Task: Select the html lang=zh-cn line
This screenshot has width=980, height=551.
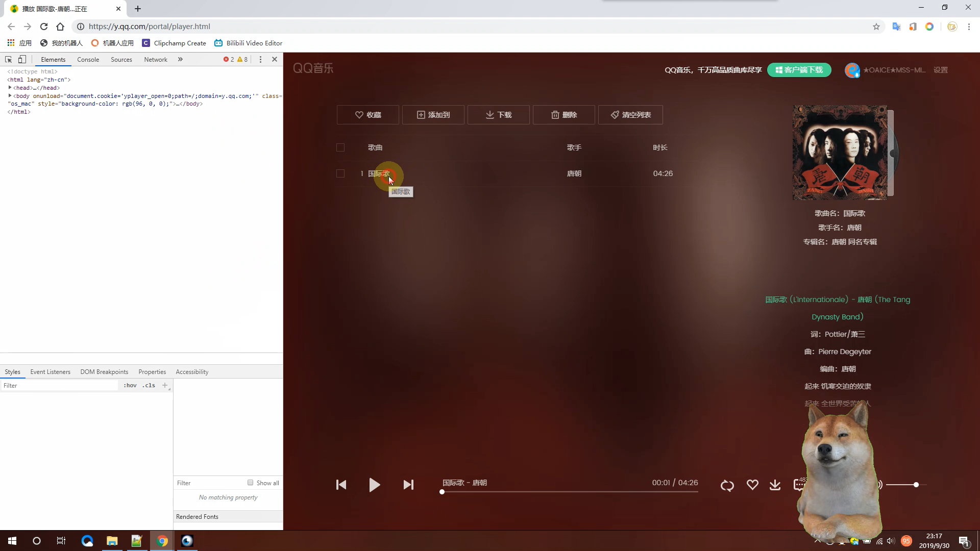Action: tap(39, 80)
